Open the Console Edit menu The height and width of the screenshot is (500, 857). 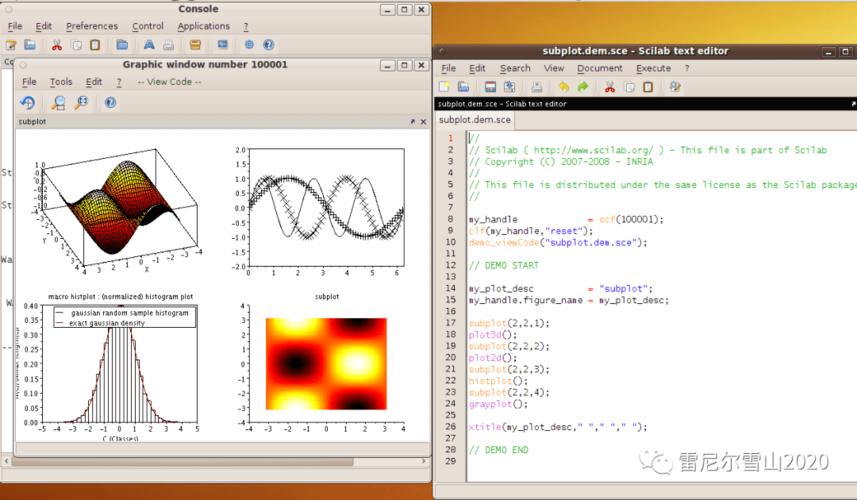44,26
